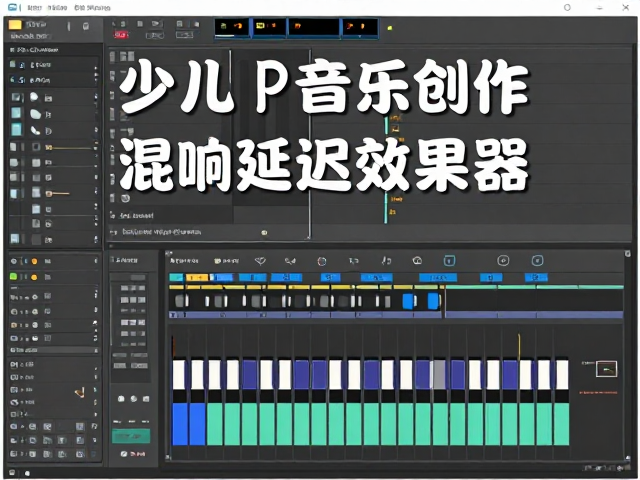Select the black display box with the yellow square icon
The width and height of the screenshot is (640, 480).
click(x=269, y=27)
